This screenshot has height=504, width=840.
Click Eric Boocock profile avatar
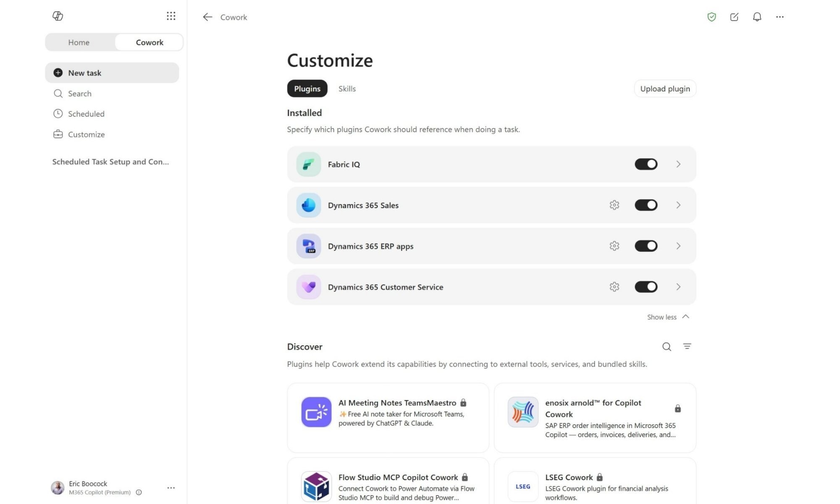(58, 488)
